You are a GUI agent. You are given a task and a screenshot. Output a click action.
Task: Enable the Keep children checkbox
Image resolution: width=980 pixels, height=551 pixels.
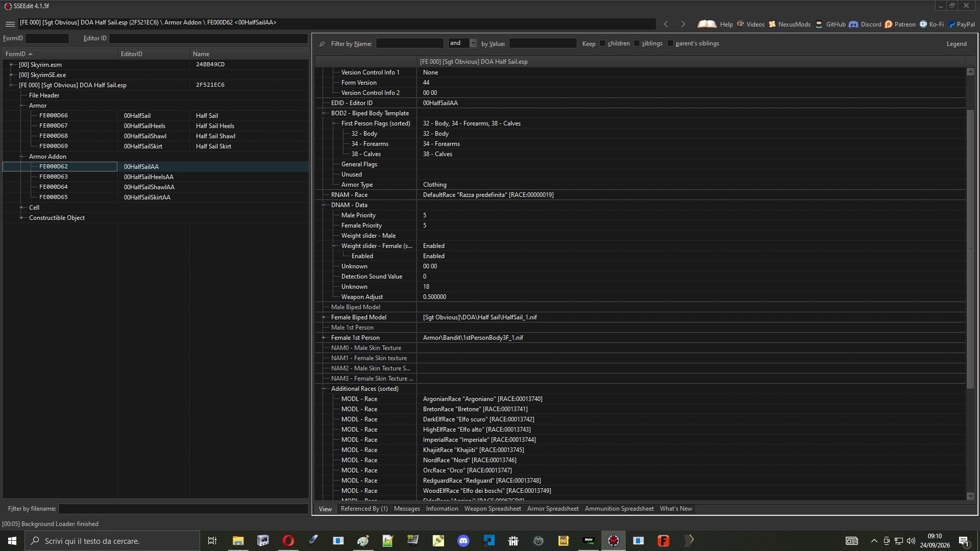[x=602, y=43]
